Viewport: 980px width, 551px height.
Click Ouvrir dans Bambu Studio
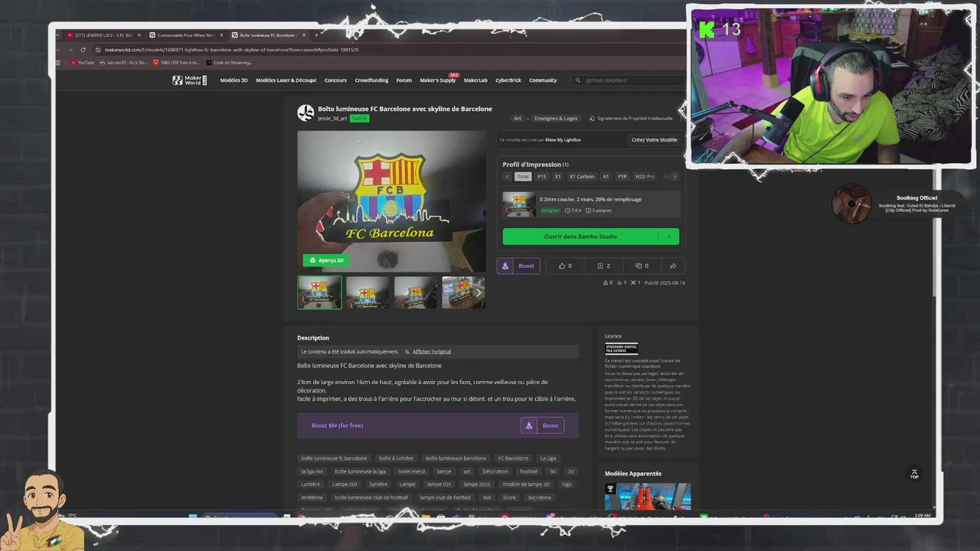[x=580, y=236]
